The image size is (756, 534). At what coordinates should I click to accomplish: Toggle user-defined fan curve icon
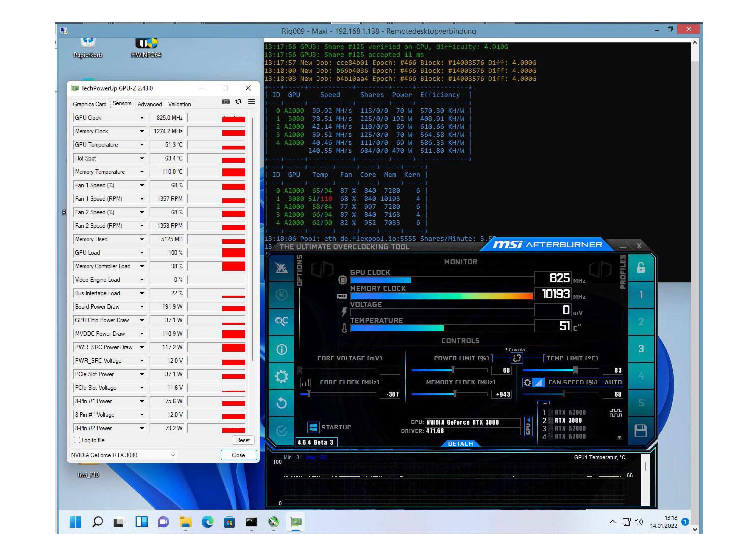pyautogui.click(x=538, y=382)
